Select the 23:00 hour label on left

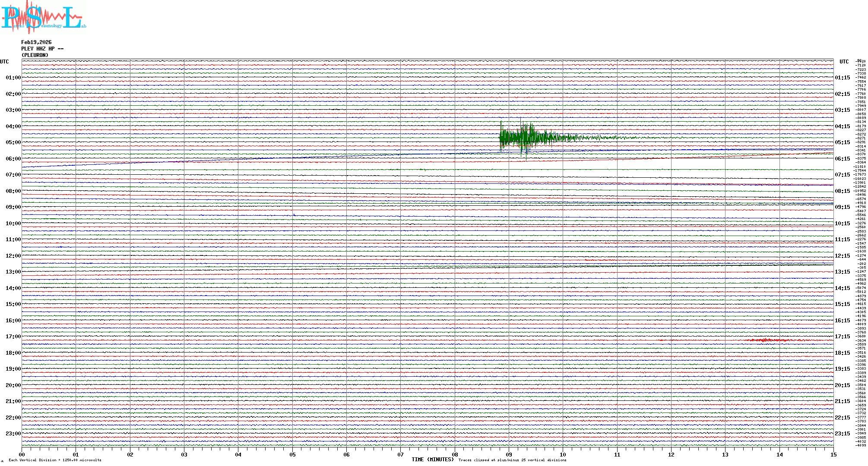click(x=13, y=434)
